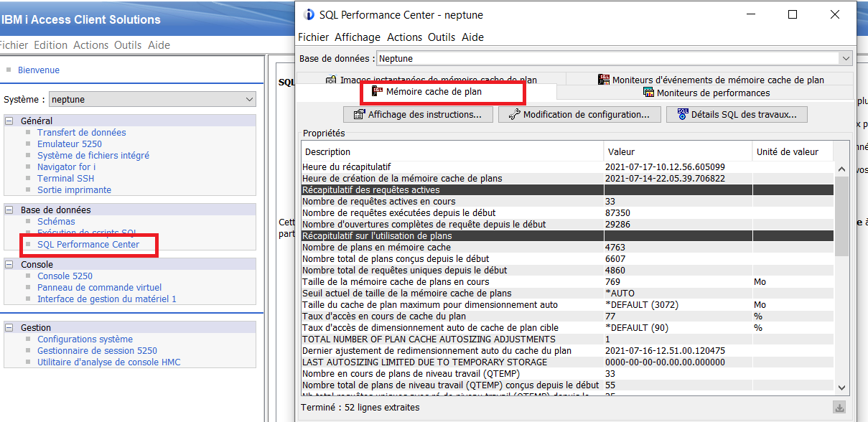Open Moniteurs d'événements de mémoire cache tab
868x422 pixels.
pyautogui.click(x=710, y=80)
